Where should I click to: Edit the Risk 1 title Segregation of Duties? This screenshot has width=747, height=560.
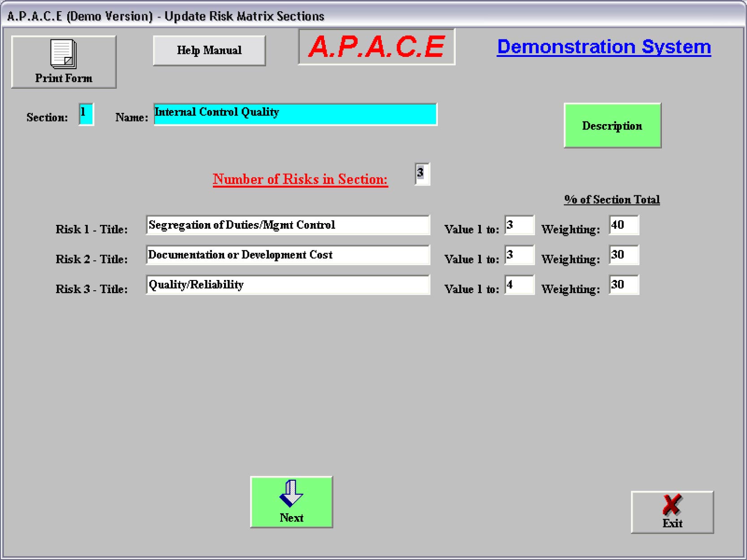(x=287, y=225)
